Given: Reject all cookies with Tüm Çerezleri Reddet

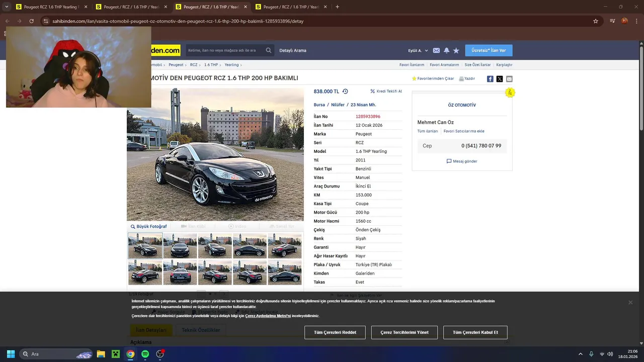Looking at the screenshot, I should pos(335,332).
